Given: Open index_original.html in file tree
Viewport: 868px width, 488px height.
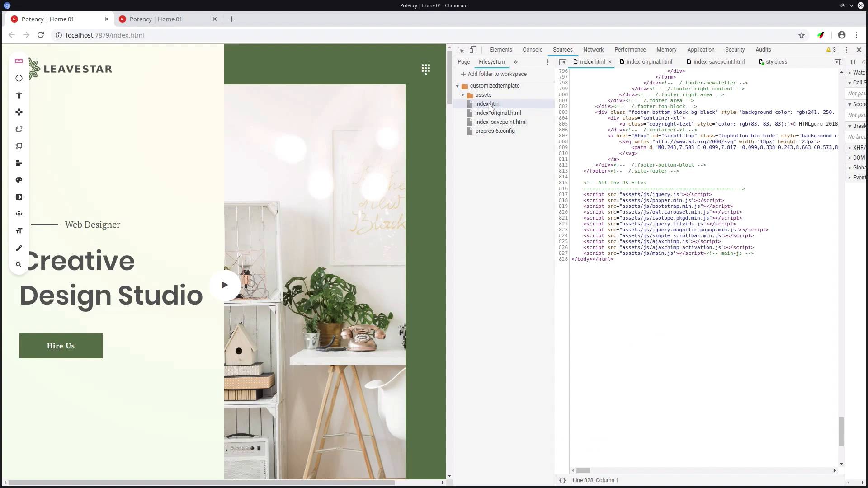Looking at the screenshot, I should click(498, 113).
